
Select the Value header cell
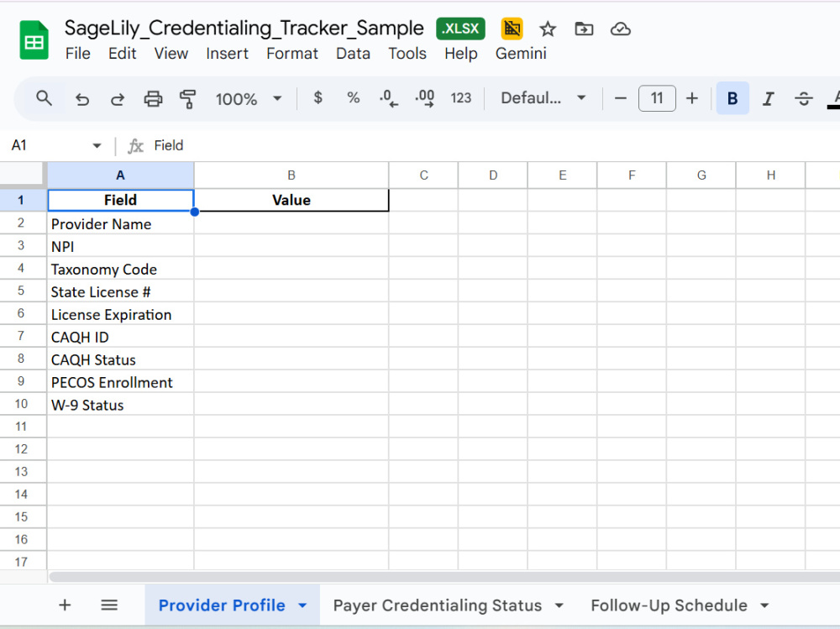coord(291,201)
